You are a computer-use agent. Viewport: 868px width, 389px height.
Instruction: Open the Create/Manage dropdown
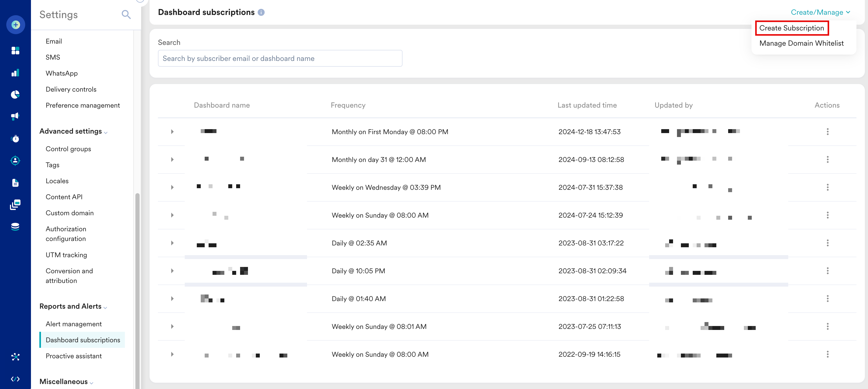pyautogui.click(x=820, y=13)
